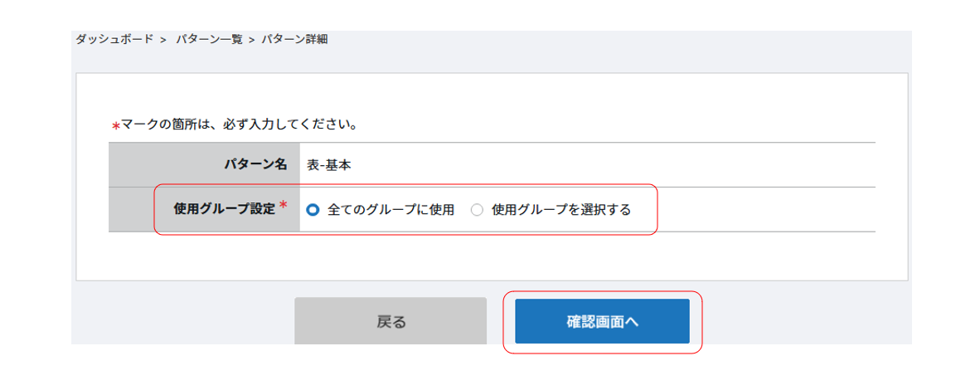Click the 使用グループ設定 header label
The height and width of the screenshot is (390, 980).
pos(224,209)
